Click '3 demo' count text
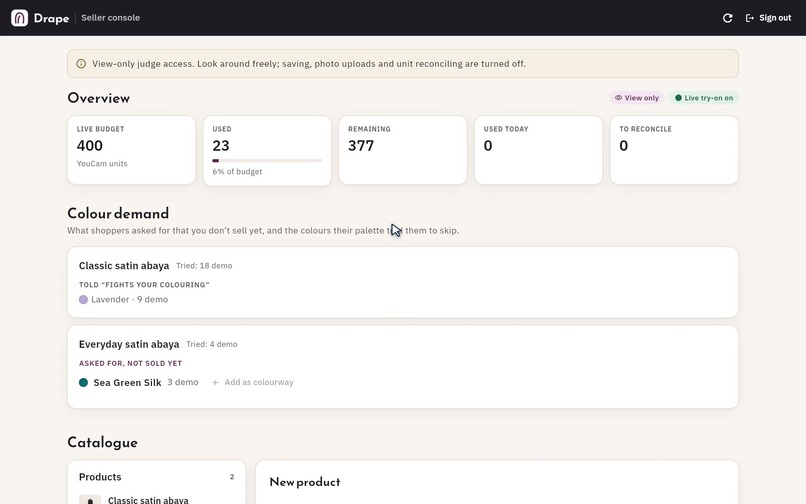Viewport: 806px width, 504px height. pos(183,382)
